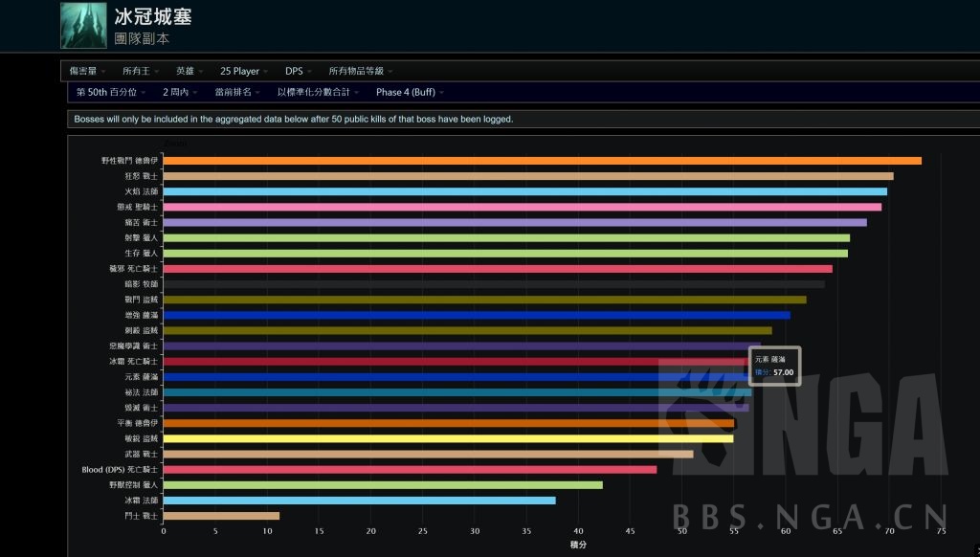Click the 57.00 score in the tooltip
The height and width of the screenshot is (557, 980).
(783, 372)
